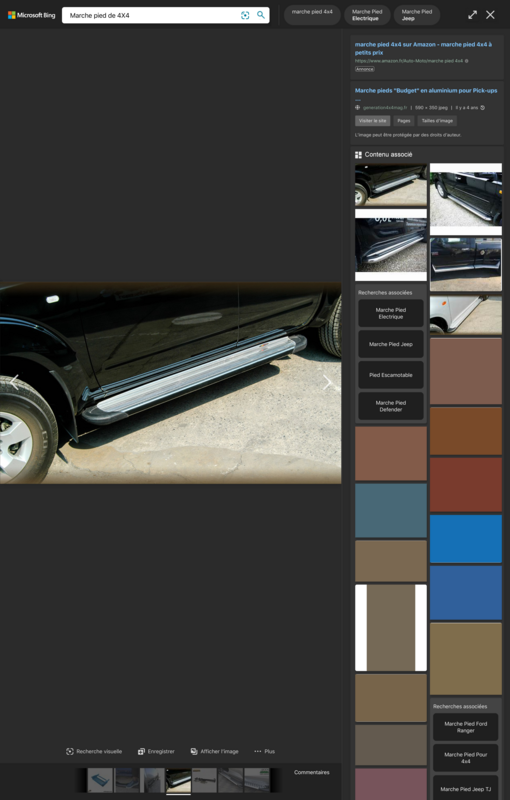The width and height of the screenshot is (510, 800).
Task: Open visual search camera icon in search box
Action: tap(245, 15)
